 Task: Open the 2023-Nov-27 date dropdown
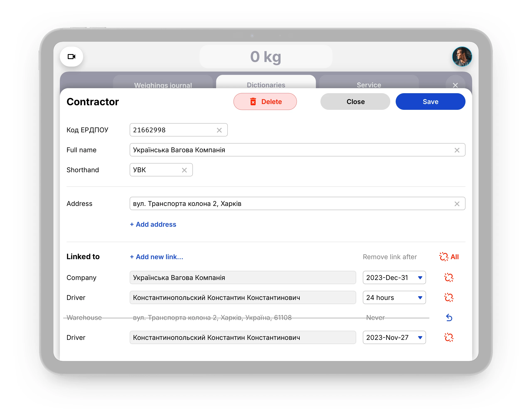click(394, 338)
